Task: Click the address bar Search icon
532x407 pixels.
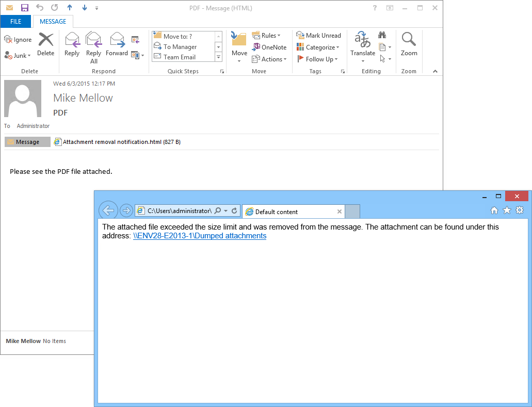Action: click(218, 210)
